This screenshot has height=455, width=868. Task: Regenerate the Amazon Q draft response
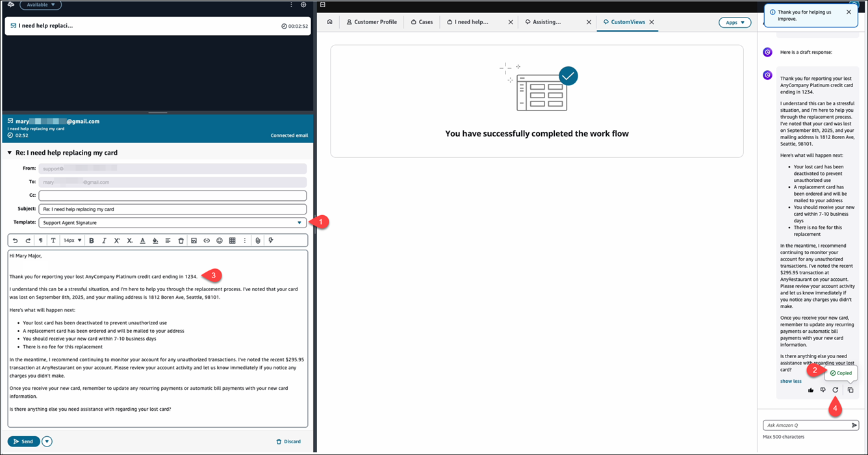click(836, 390)
